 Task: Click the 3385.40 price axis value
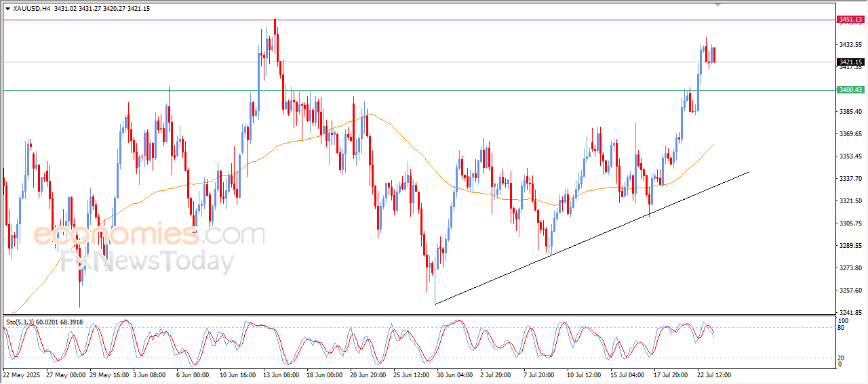pos(850,111)
